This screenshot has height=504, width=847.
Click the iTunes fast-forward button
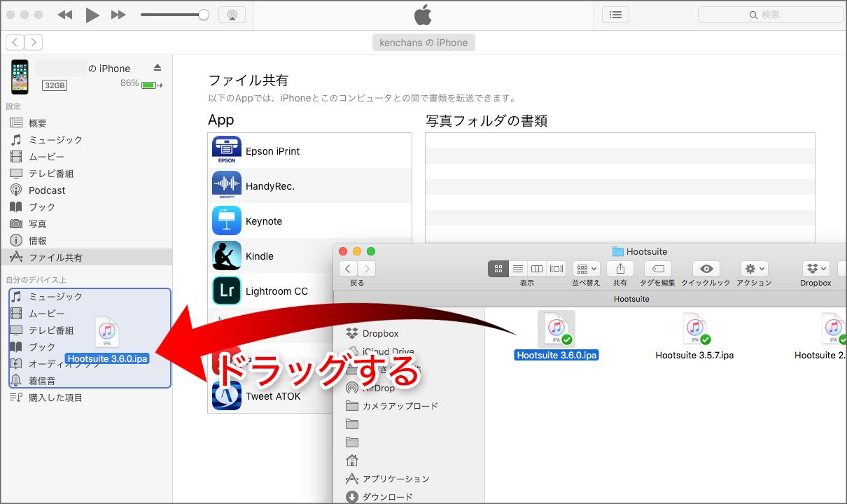[118, 15]
